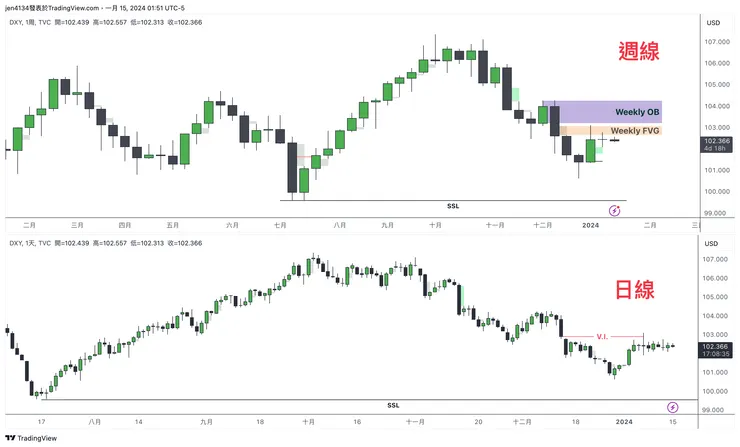Open the TradingView logo at bottom left
This screenshot has width=740, height=447.
pos(31,438)
